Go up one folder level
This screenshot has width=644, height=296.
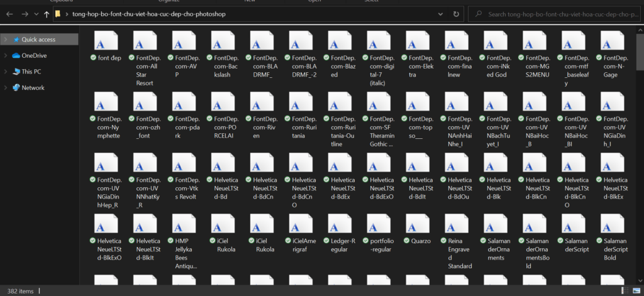pyautogui.click(x=47, y=14)
